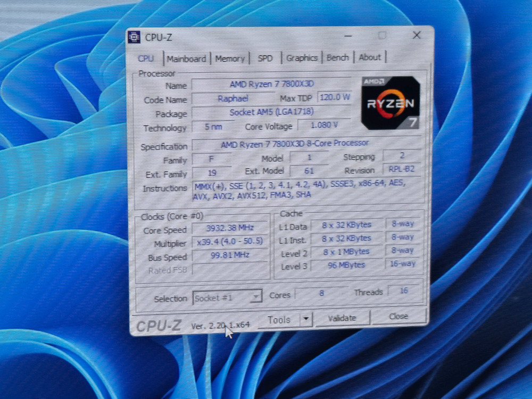532x399 pixels.
Task: Click the Core Speed value 3932.38 MHz
Action: 230,228
